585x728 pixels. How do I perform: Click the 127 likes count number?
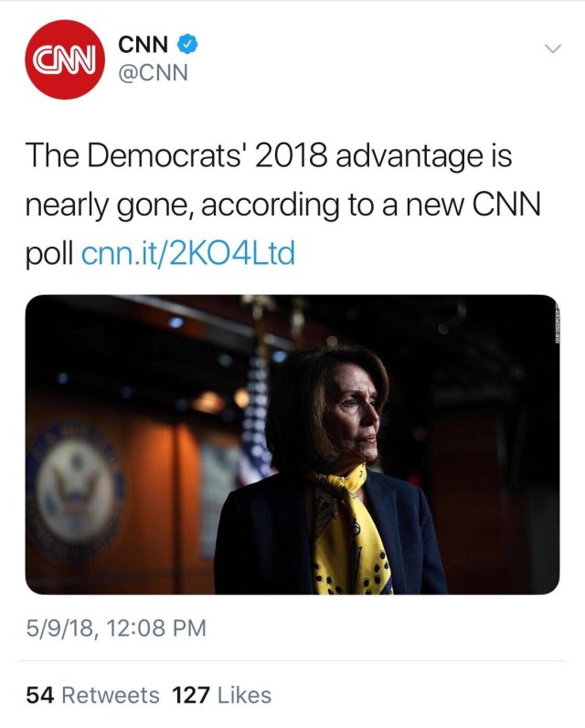[191, 695]
